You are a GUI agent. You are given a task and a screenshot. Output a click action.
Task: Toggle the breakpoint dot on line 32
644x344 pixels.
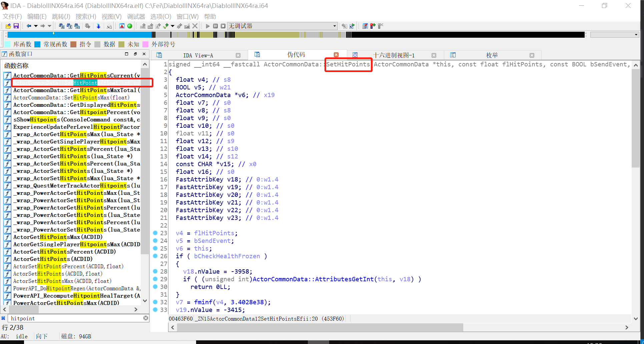point(155,302)
